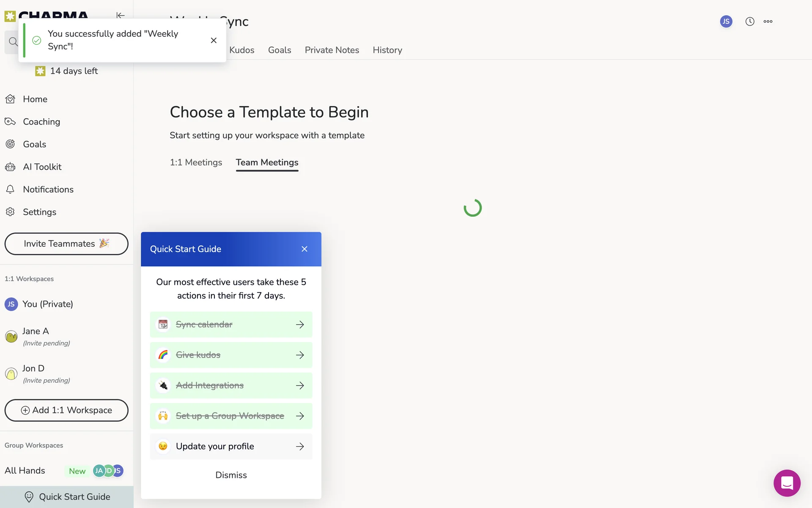Click Dismiss in the Quick Start Guide

point(231,475)
